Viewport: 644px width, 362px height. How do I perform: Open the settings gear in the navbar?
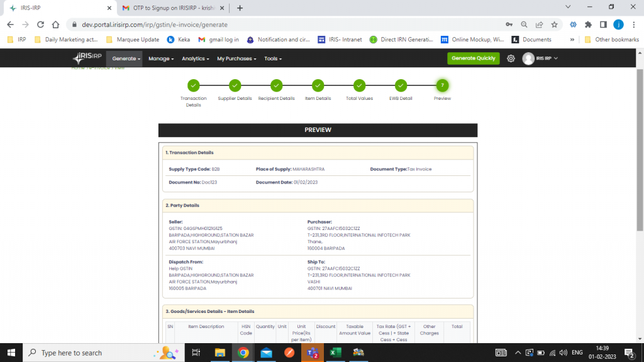pyautogui.click(x=511, y=58)
